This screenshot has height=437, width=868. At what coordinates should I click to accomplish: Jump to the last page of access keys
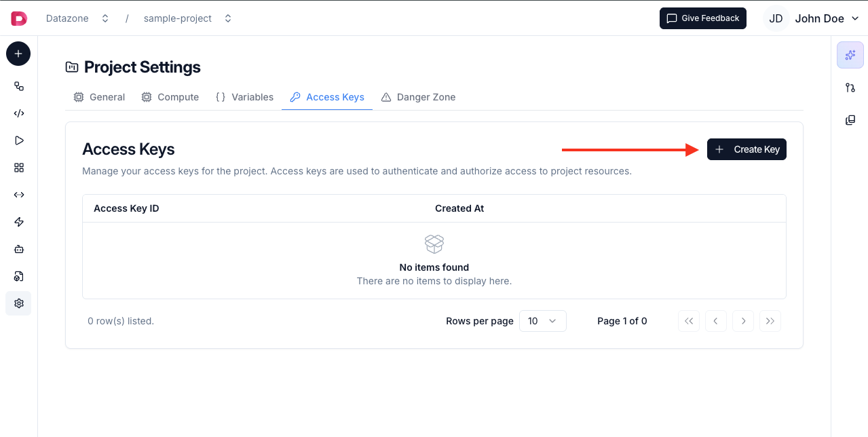point(770,320)
